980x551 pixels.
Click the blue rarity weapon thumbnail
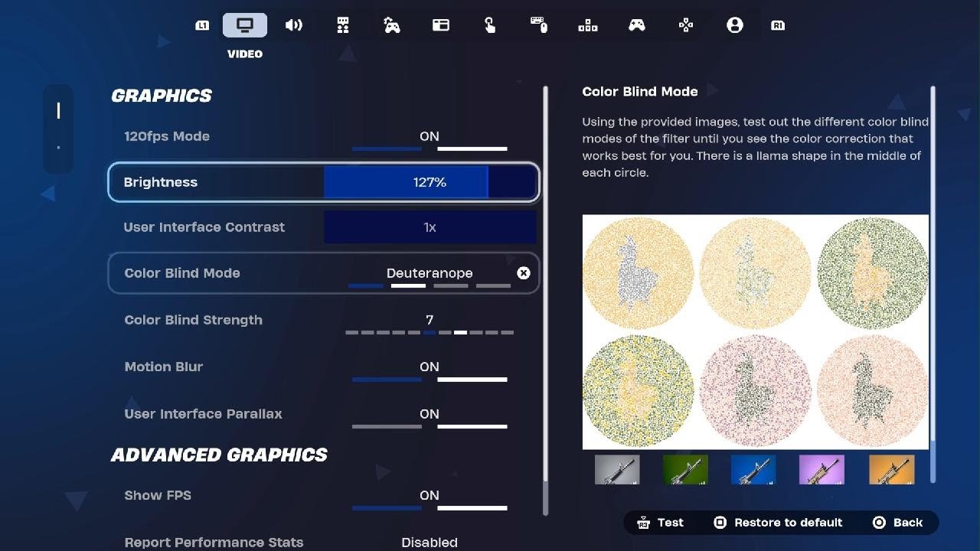[x=753, y=470]
